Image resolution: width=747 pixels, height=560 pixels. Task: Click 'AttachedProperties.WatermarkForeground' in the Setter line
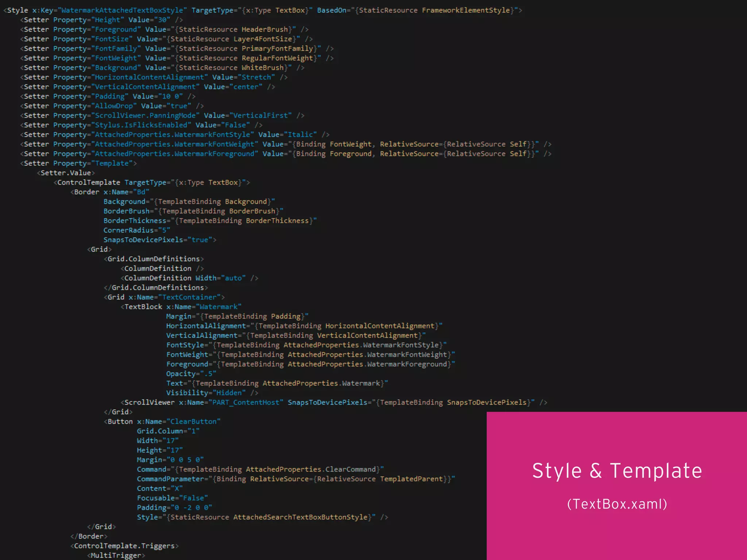pyautogui.click(x=175, y=154)
